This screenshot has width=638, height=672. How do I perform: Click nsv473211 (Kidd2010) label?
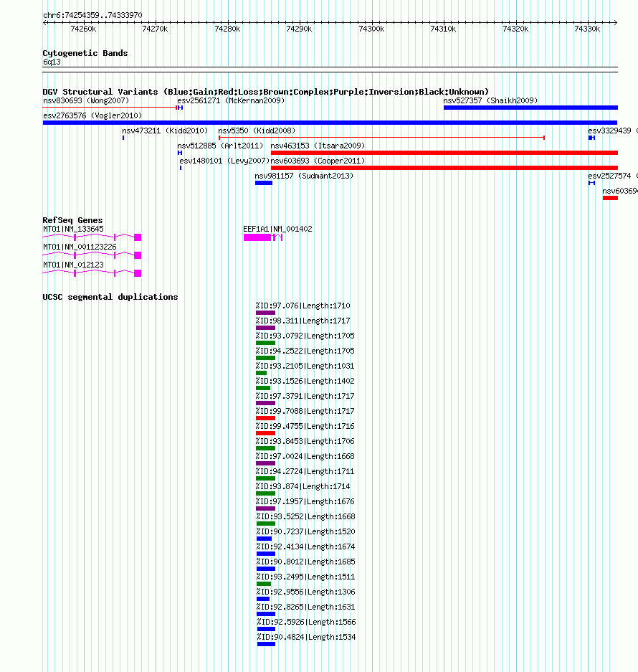coord(165,131)
